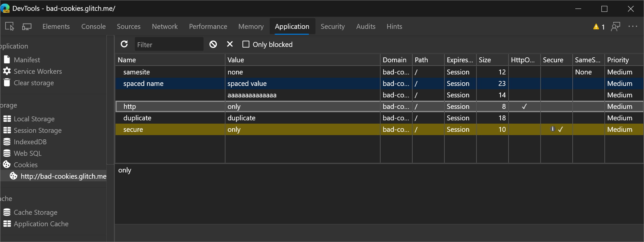Clear all cookies with the circle-slash icon
The image size is (644, 242).
tap(213, 44)
